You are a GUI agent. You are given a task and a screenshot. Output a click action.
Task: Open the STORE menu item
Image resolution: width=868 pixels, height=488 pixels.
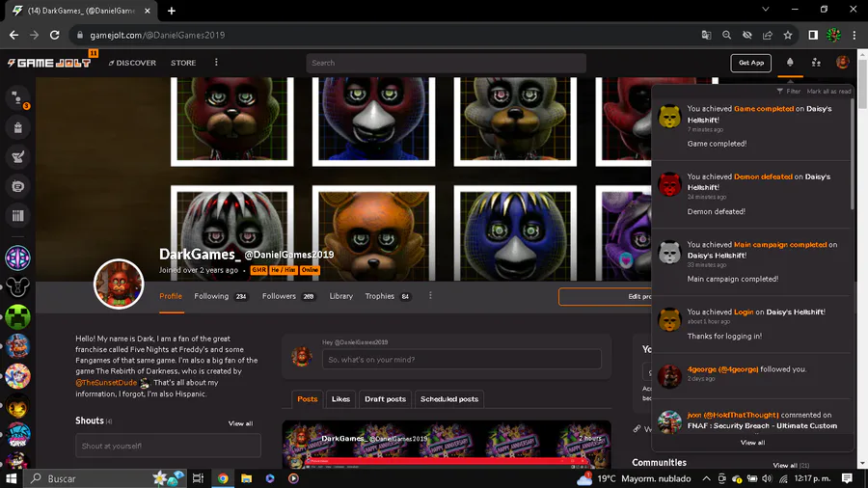(183, 63)
